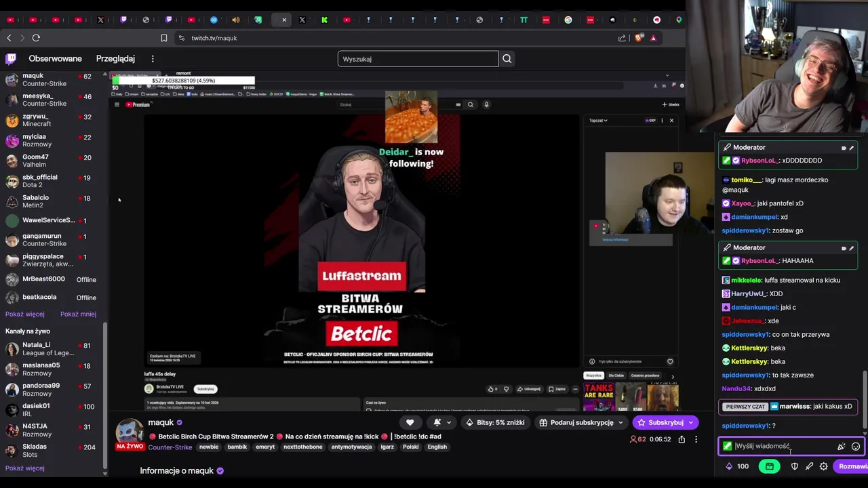Open Goom47 Valheim channel
Image resolution: width=868 pixels, height=488 pixels.
tap(52, 161)
